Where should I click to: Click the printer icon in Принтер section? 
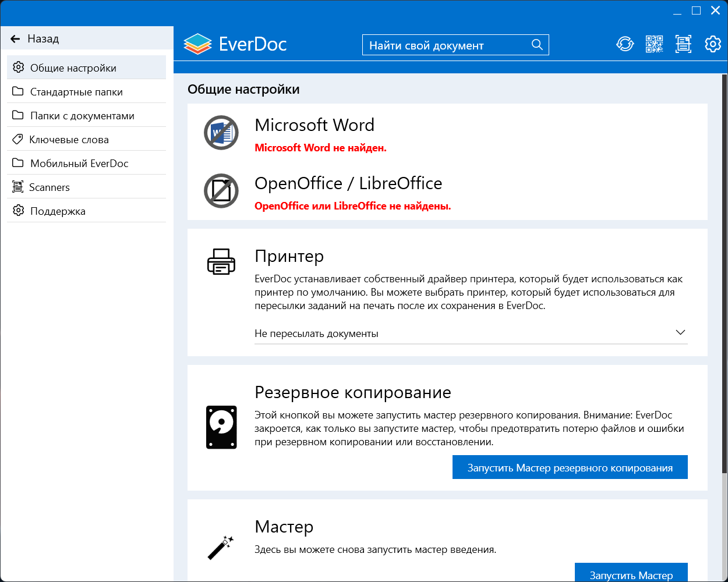(221, 261)
